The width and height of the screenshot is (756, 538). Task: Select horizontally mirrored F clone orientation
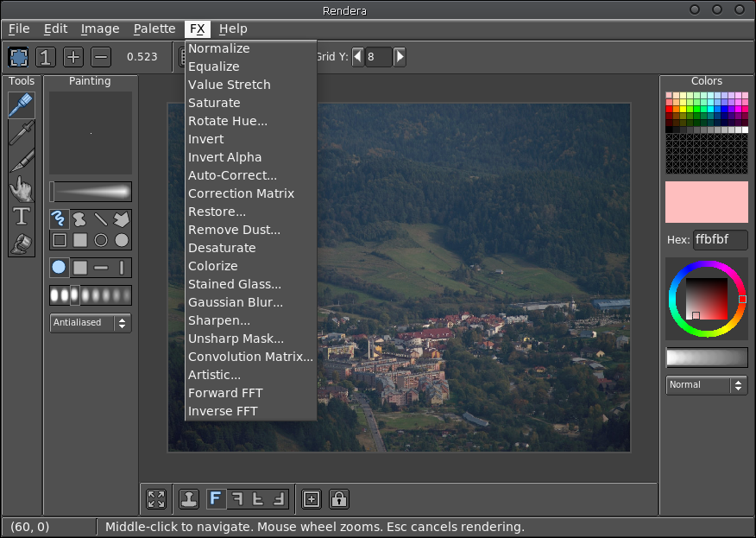236,499
